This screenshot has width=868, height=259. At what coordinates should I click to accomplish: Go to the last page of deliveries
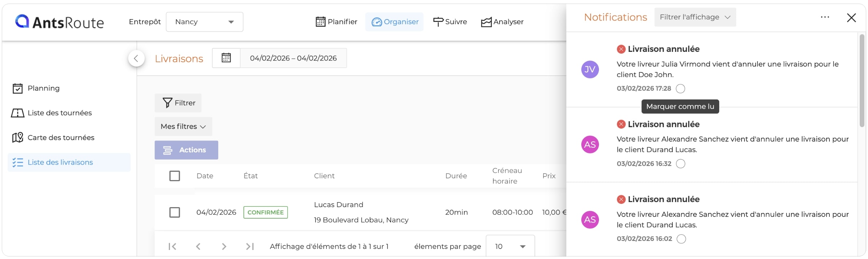click(x=250, y=246)
